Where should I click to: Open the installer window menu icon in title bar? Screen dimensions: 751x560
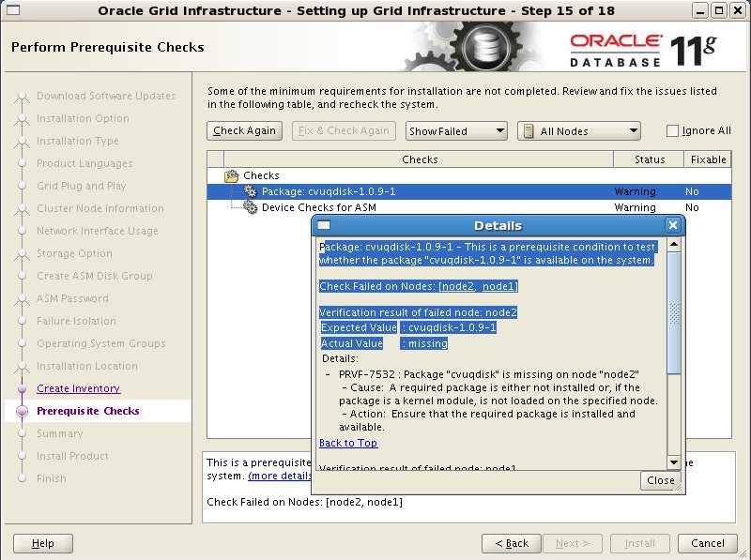point(13,10)
